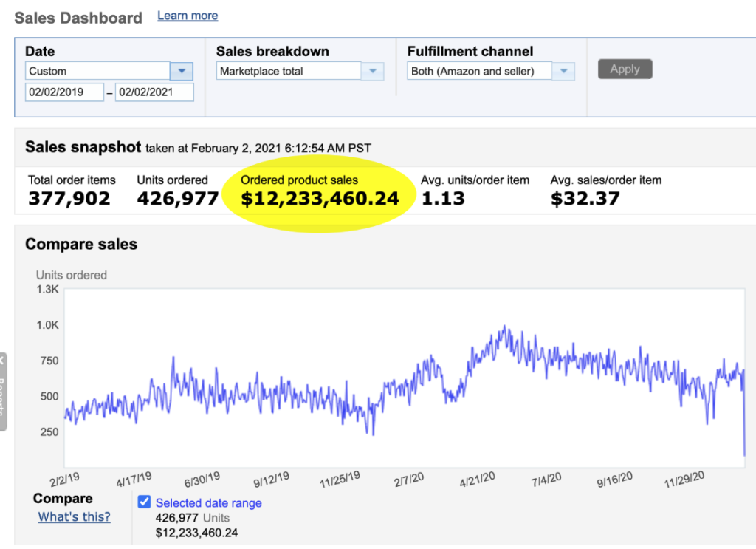Toggle the Selected date range checkbox
The image size is (756, 549).
[x=145, y=502]
